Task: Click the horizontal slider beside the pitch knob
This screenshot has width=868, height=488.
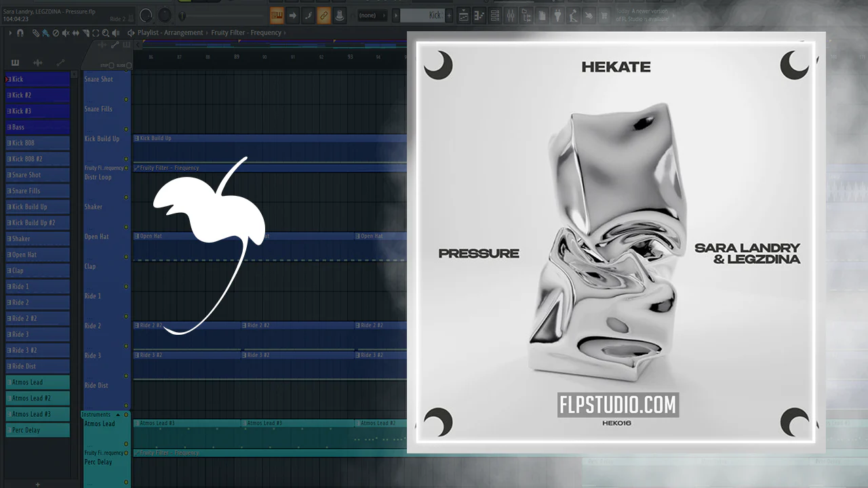Action: (220, 15)
